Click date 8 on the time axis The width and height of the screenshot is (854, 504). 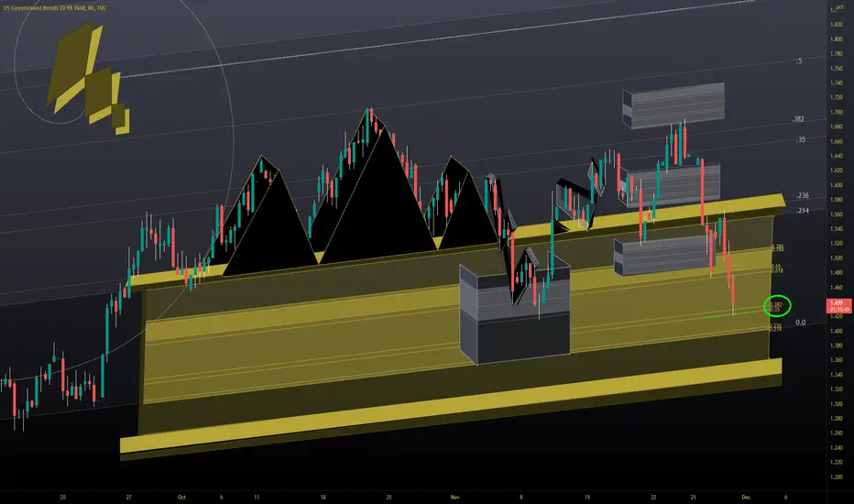coord(521,497)
